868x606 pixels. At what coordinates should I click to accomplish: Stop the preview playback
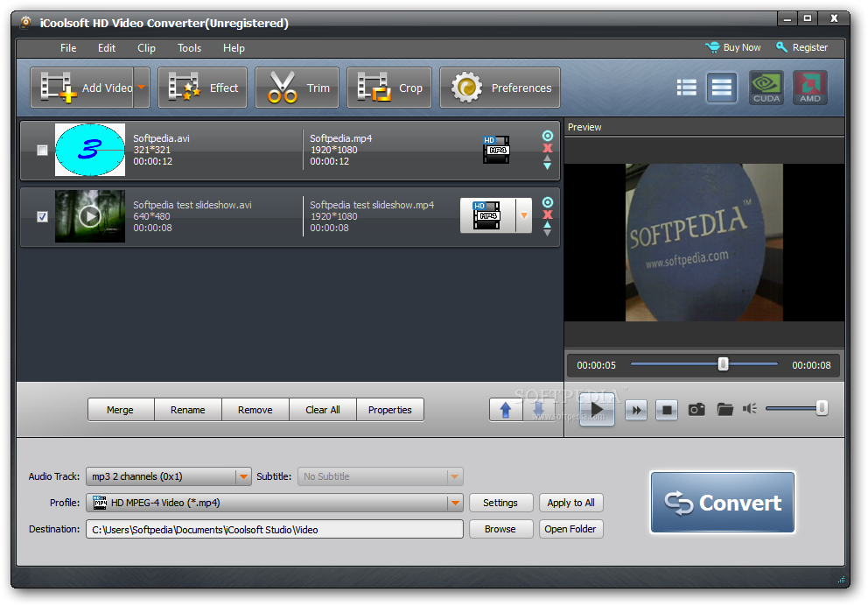coord(667,411)
